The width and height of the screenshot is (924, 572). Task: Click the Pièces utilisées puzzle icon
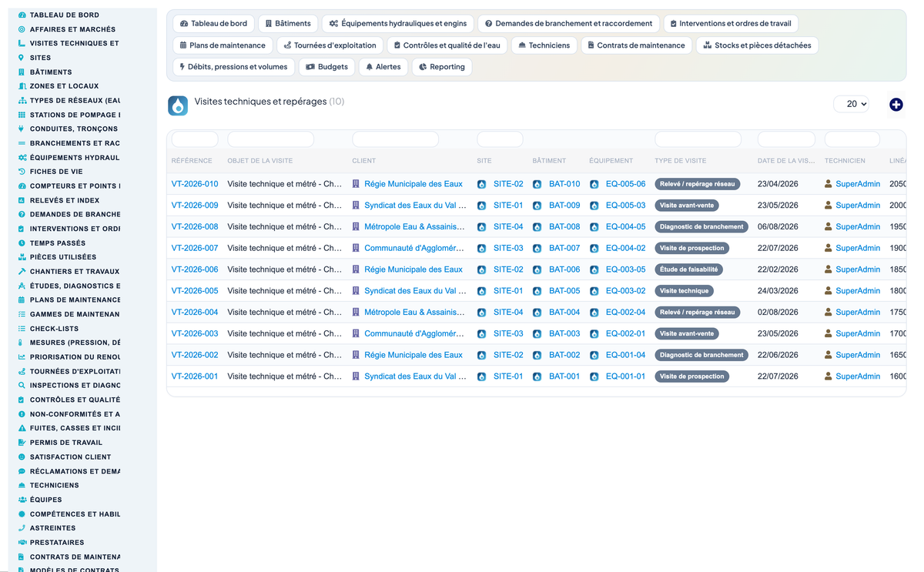click(x=22, y=257)
